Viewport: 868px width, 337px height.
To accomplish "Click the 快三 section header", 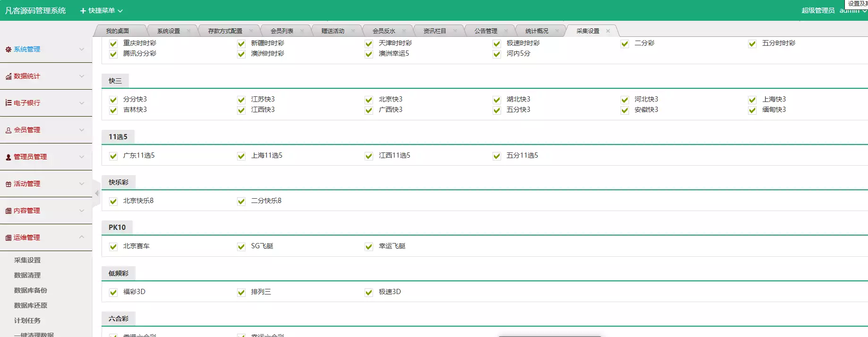I will 115,81.
